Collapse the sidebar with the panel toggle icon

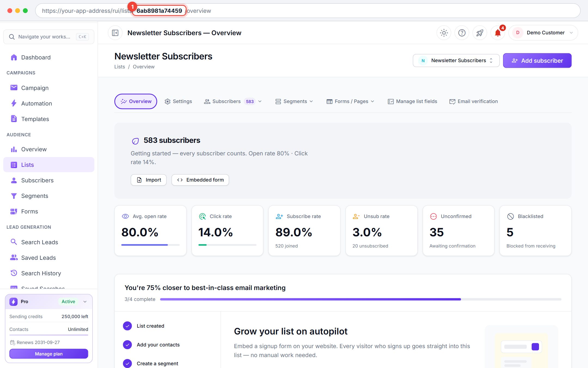tap(115, 33)
